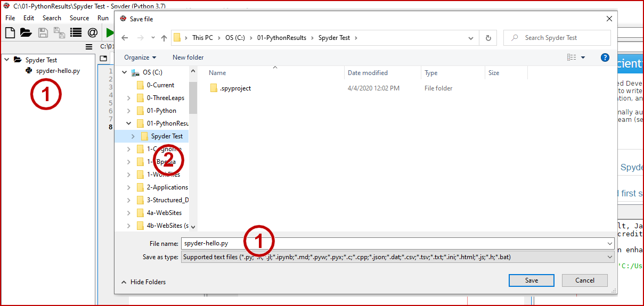Click the Search Spyder Test box
This screenshot has height=306, width=644.
557,38
